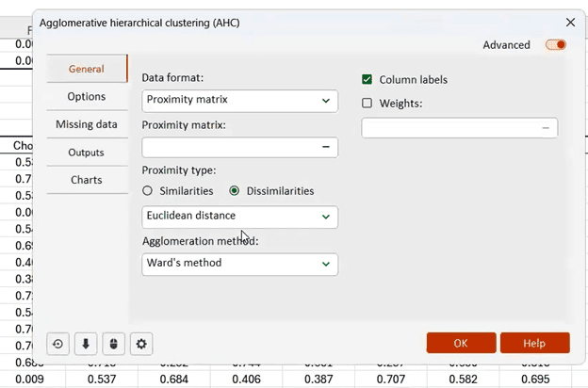Open the Missing data tab
Image resolution: width=588 pixels, height=388 pixels.
click(87, 124)
